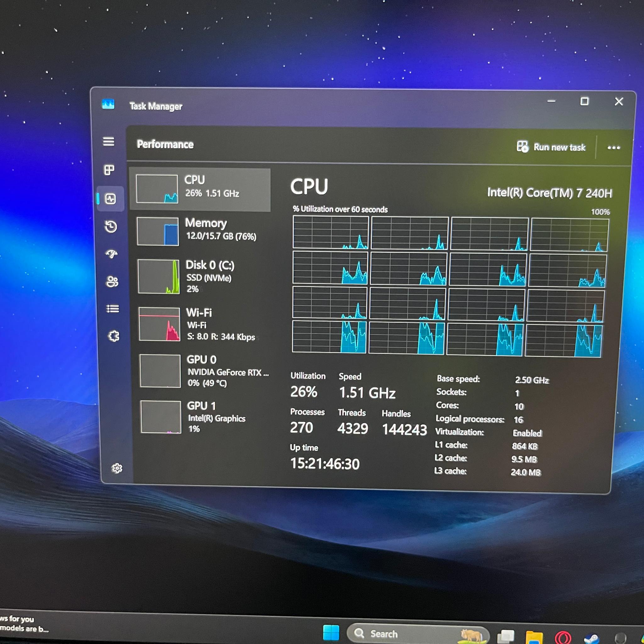The height and width of the screenshot is (644, 644).
Task: Click the GPU 0 mini graph thumbnail
Action: click(x=160, y=371)
